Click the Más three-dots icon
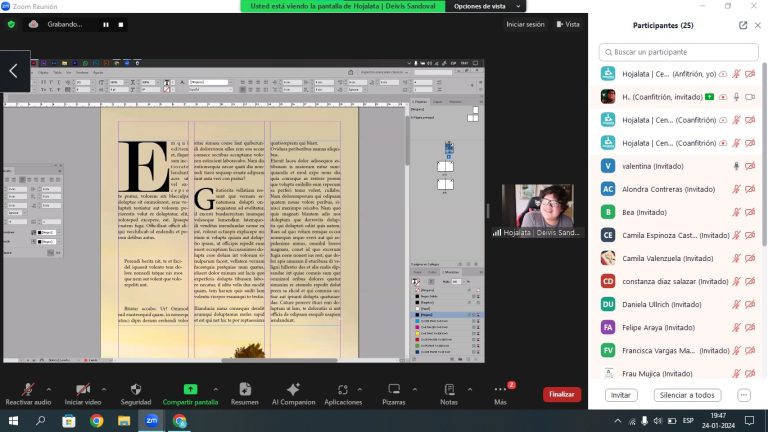 tap(500, 388)
